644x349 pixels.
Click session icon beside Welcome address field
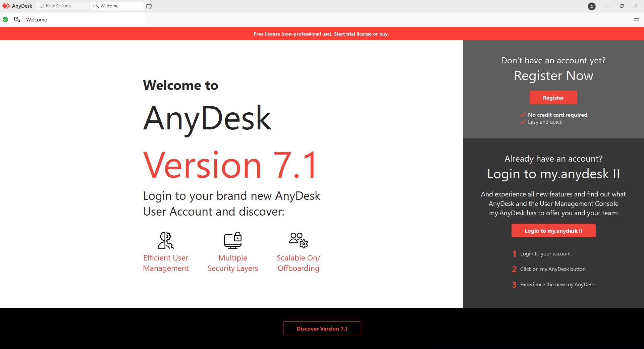click(17, 19)
